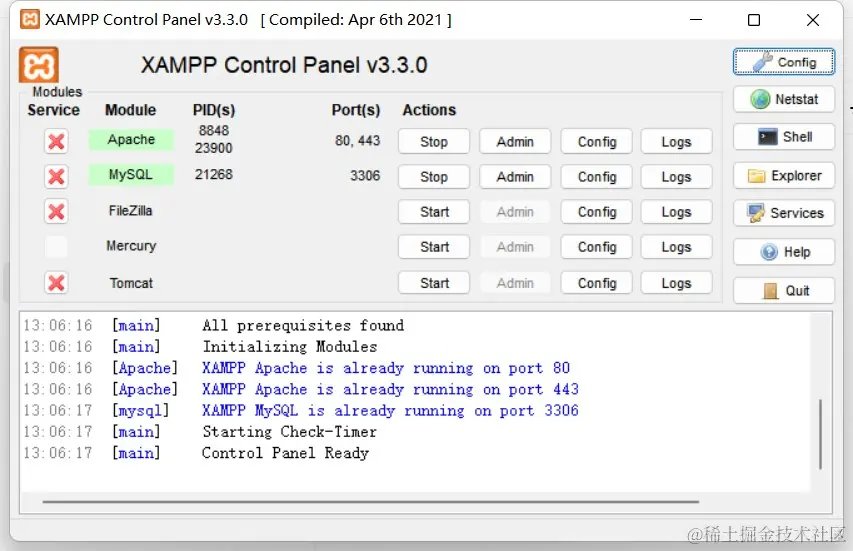Viewport: 853px width, 551px height.
Task: Toggle Apache service install checkbox
Action: pos(56,141)
